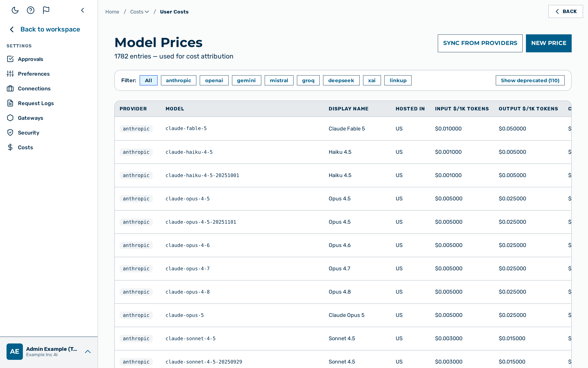Open Preferences settings page
The width and height of the screenshot is (588, 368).
point(34,74)
